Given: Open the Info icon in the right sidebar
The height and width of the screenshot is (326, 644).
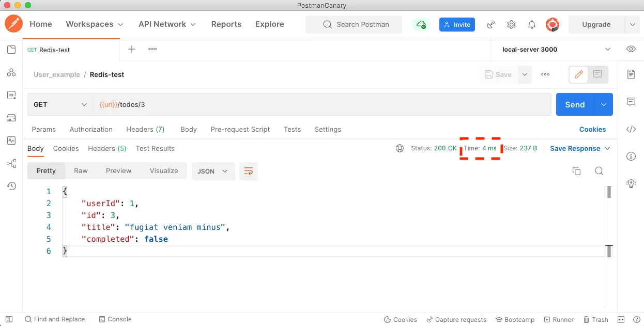Looking at the screenshot, I should tap(631, 156).
